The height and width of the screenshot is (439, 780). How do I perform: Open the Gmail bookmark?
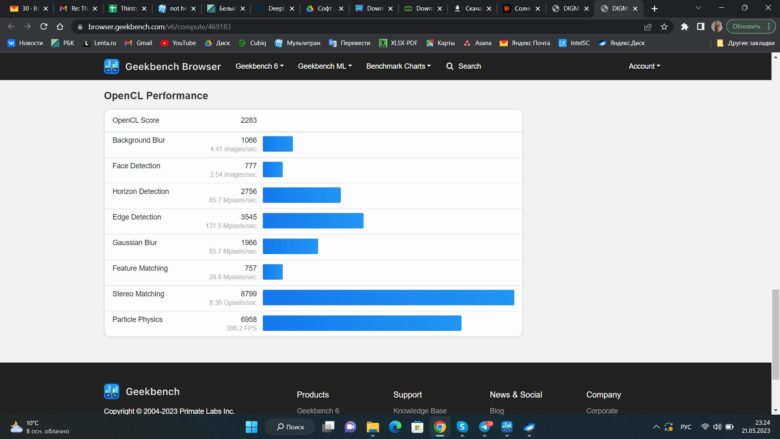pyautogui.click(x=138, y=43)
